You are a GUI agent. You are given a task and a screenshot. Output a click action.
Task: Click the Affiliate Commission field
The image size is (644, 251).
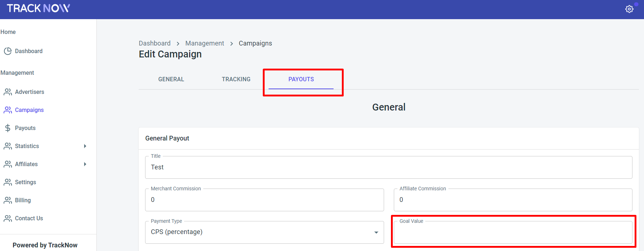click(x=513, y=200)
